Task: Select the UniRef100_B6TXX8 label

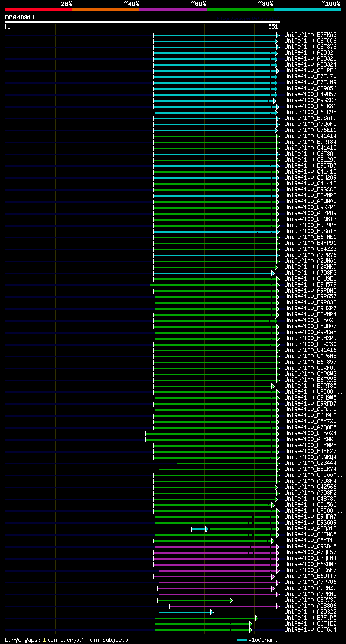Action: coord(310,380)
